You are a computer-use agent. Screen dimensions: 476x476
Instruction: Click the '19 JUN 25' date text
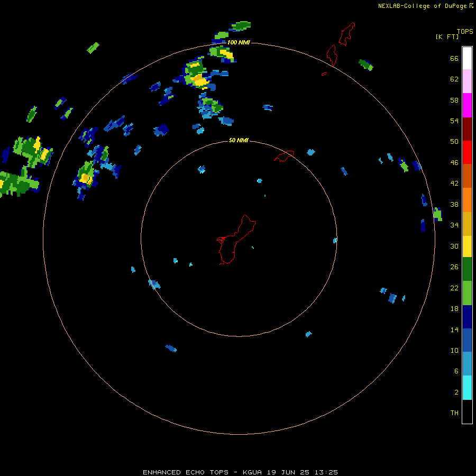(288, 472)
